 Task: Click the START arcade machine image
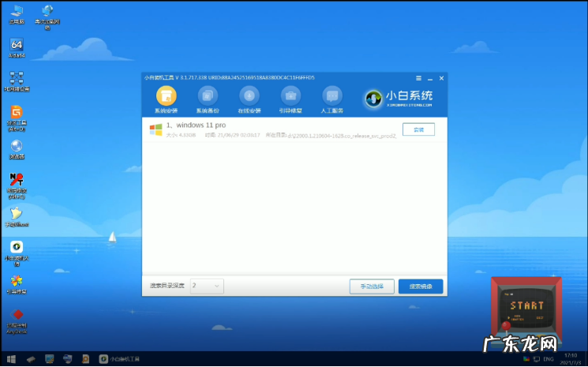pos(526,309)
